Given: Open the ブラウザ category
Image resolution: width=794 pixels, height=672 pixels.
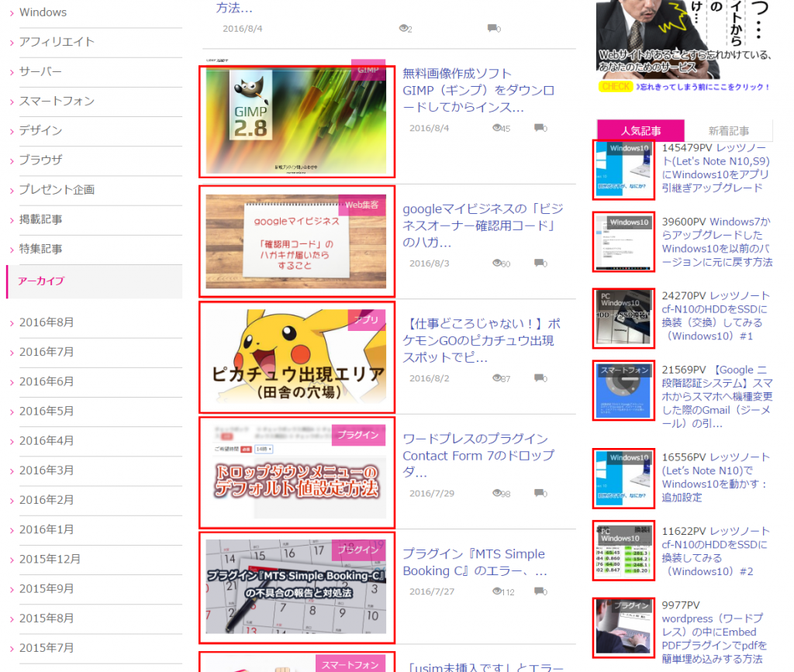Looking at the screenshot, I should point(40,160).
